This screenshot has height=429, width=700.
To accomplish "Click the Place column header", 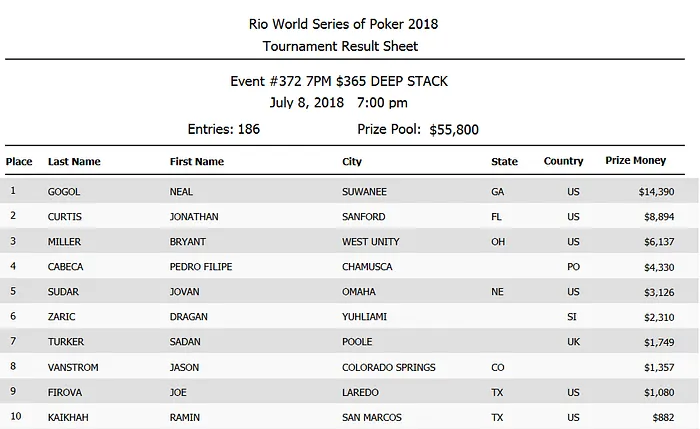I will (x=19, y=161).
